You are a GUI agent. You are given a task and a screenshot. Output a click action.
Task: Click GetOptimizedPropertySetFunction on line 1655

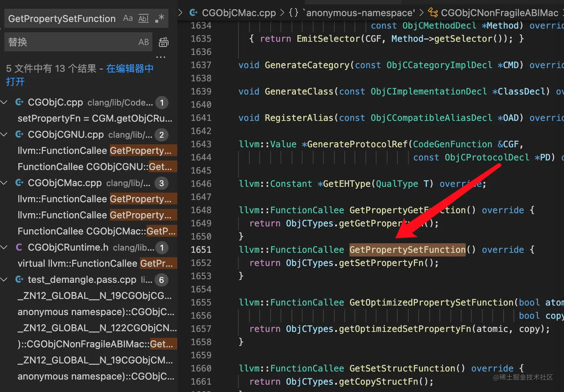[431, 302]
